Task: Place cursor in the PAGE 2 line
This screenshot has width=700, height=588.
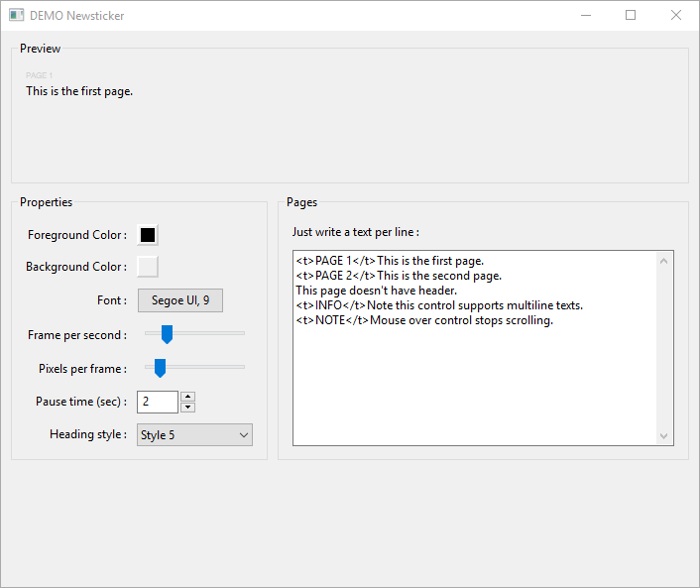Action: pyautogui.click(x=399, y=276)
